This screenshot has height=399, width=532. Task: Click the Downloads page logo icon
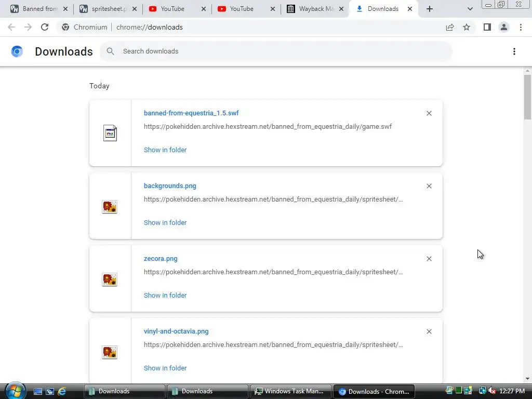(x=17, y=51)
